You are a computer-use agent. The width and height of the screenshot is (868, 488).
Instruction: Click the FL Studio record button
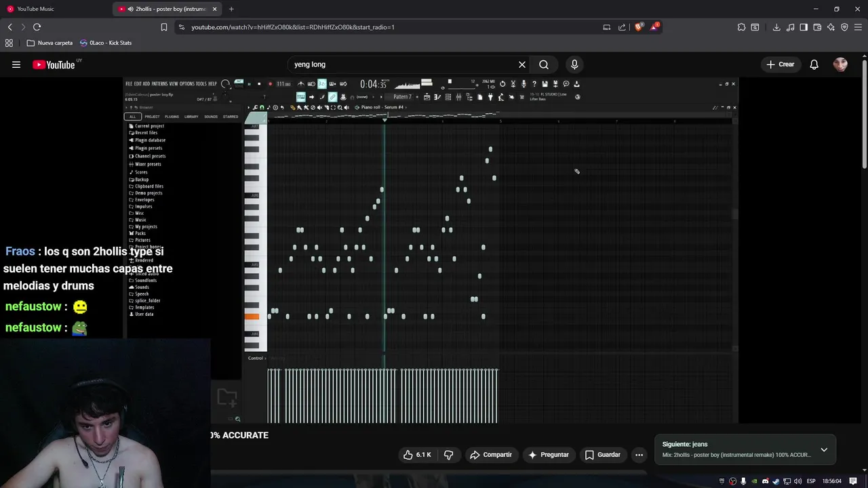click(x=270, y=84)
